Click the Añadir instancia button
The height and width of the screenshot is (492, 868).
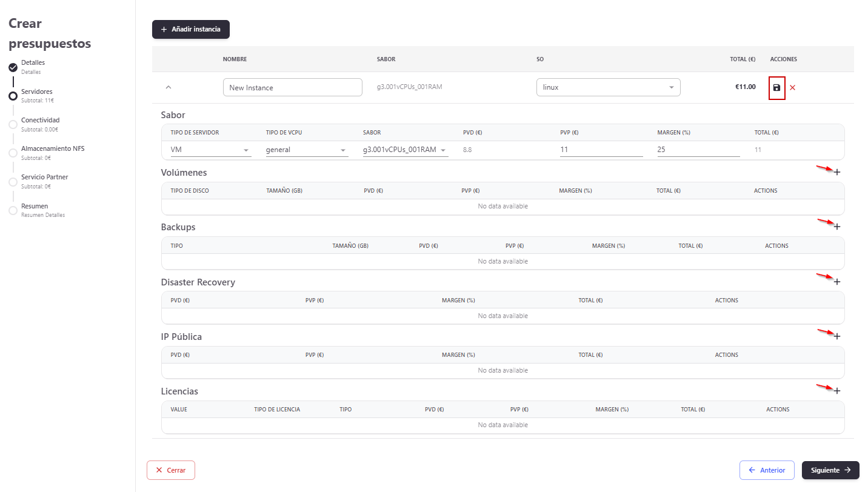(x=191, y=29)
